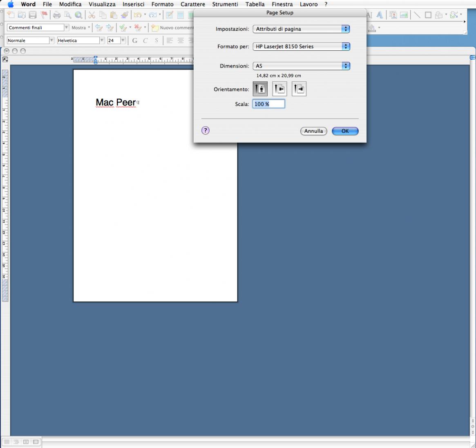Viewport: 476px width, 448px height.
Task: Click the Open document folder icon
Action: click(22, 15)
